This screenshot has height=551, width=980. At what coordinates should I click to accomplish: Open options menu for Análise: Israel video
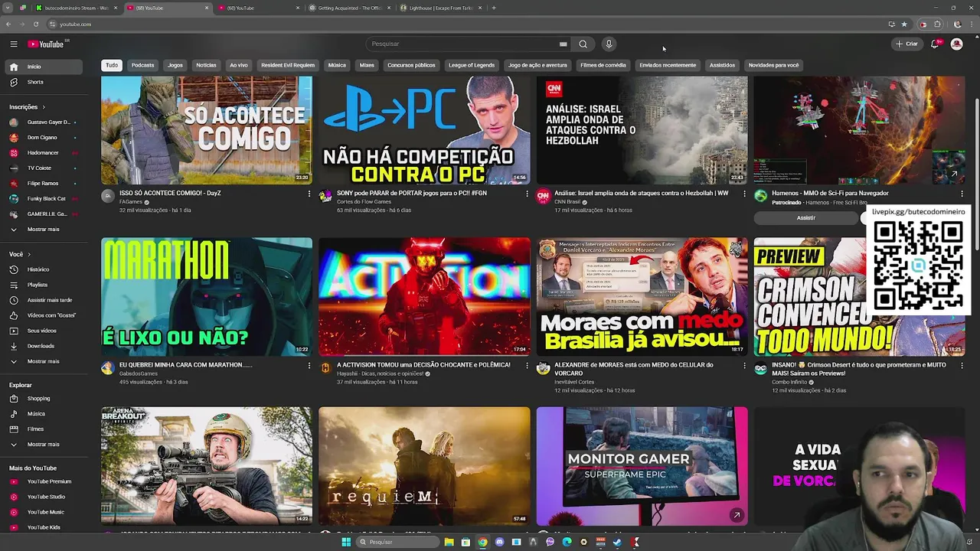[744, 194]
